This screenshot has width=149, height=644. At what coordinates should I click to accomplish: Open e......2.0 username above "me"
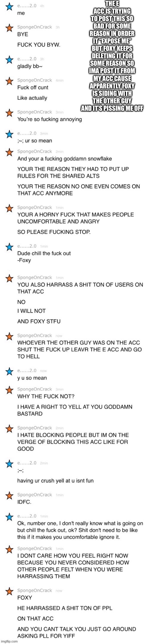click(27, 6)
